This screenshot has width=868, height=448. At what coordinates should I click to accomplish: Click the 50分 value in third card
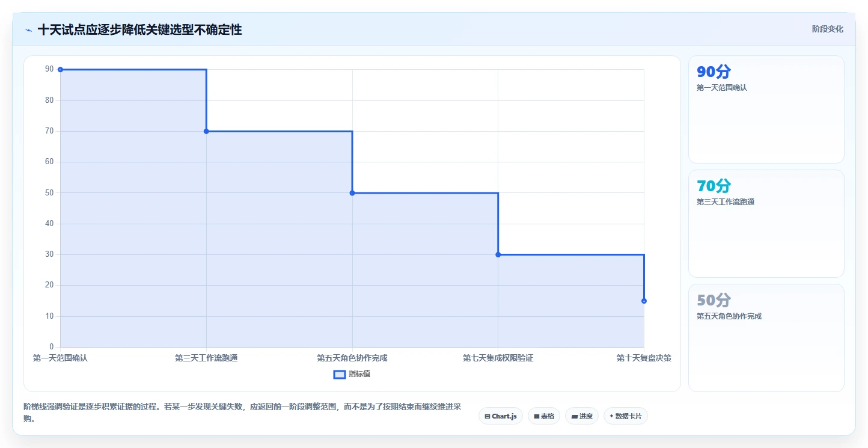(x=714, y=300)
